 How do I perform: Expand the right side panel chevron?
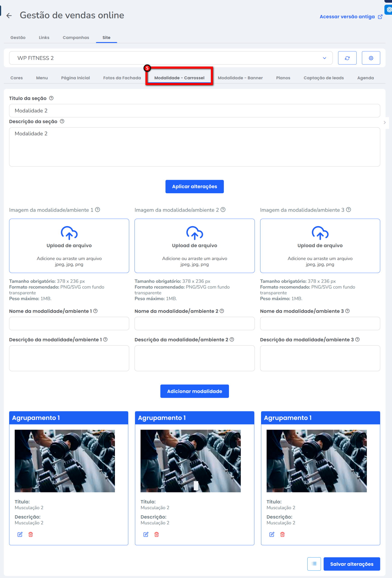coord(385,122)
